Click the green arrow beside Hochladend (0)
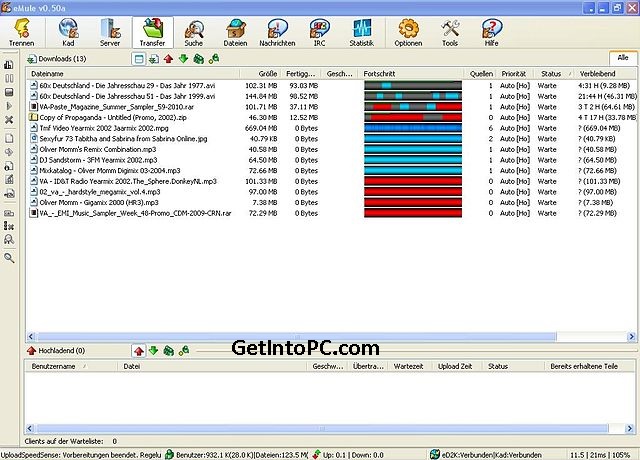Image resolution: width=640 pixels, height=460 pixels. coord(153,351)
